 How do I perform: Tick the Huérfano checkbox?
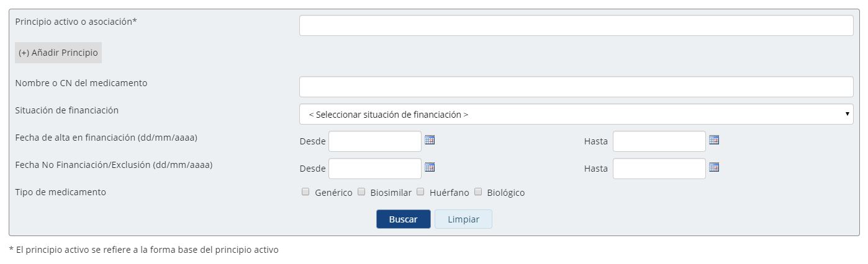(420, 192)
